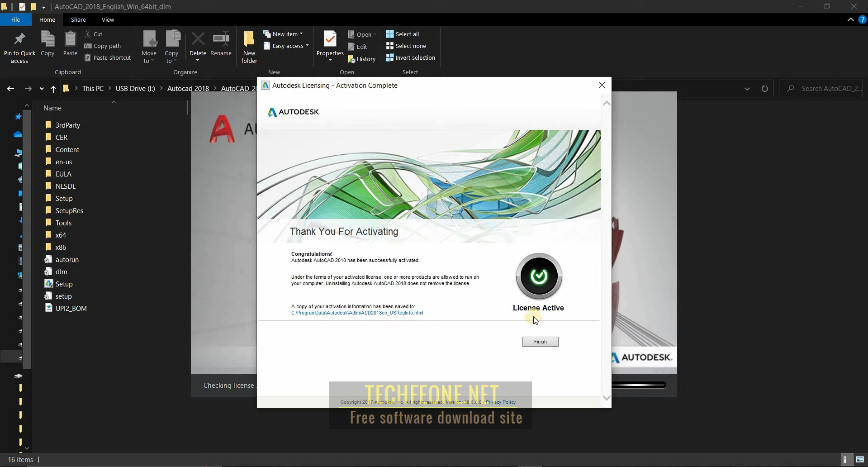Open Explorer help question mark
This screenshot has width=868, height=467.
862,19
